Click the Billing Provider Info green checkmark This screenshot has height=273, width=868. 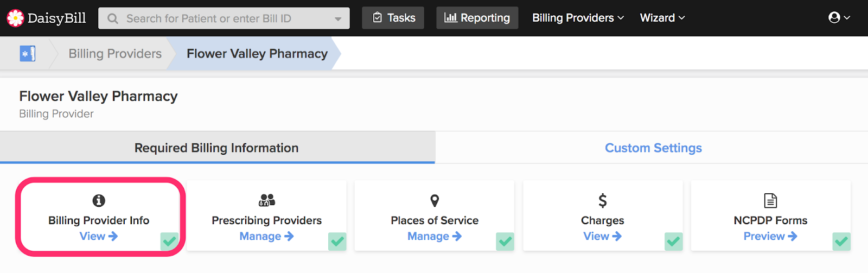(169, 241)
